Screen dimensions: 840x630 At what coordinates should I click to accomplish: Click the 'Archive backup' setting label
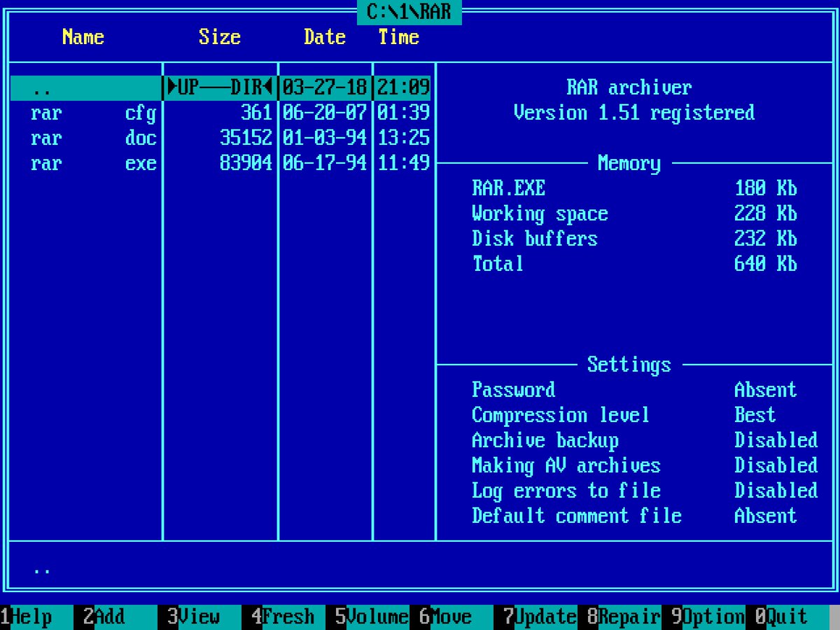coord(545,440)
